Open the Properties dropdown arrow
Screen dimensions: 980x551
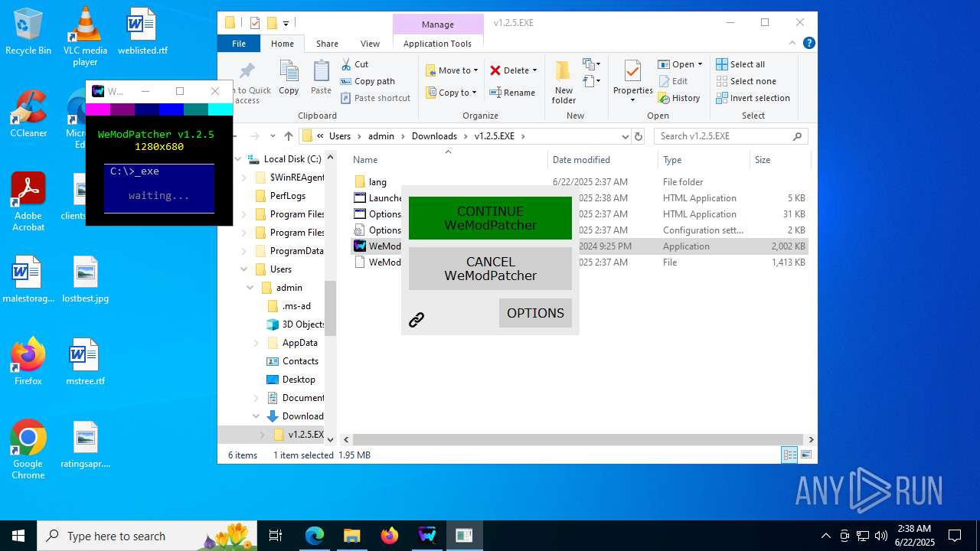click(x=632, y=100)
